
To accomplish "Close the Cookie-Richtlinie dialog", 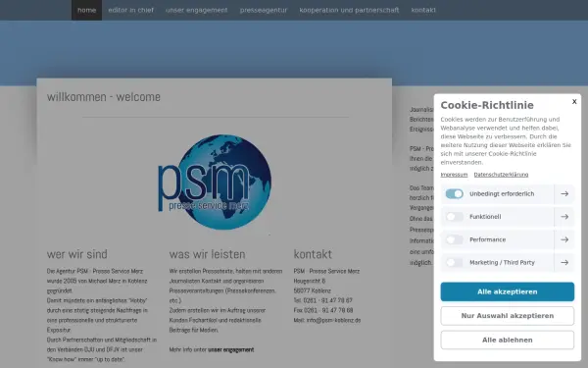I will pos(574,101).
